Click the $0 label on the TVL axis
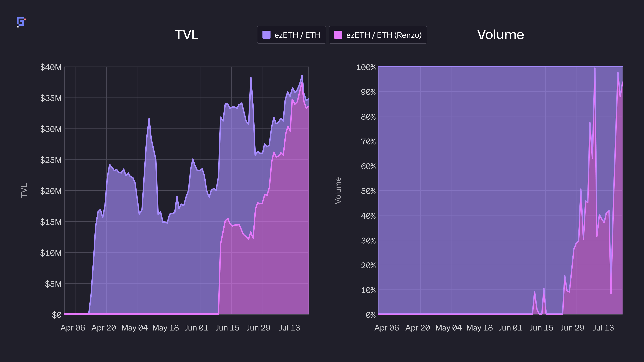 pyautogui.click(x=57, y=315)
